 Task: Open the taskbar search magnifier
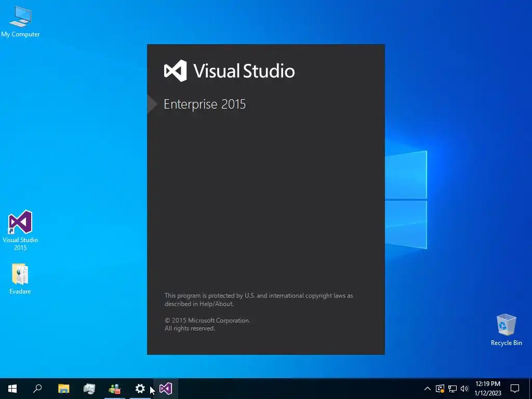[x=37, y=389]
